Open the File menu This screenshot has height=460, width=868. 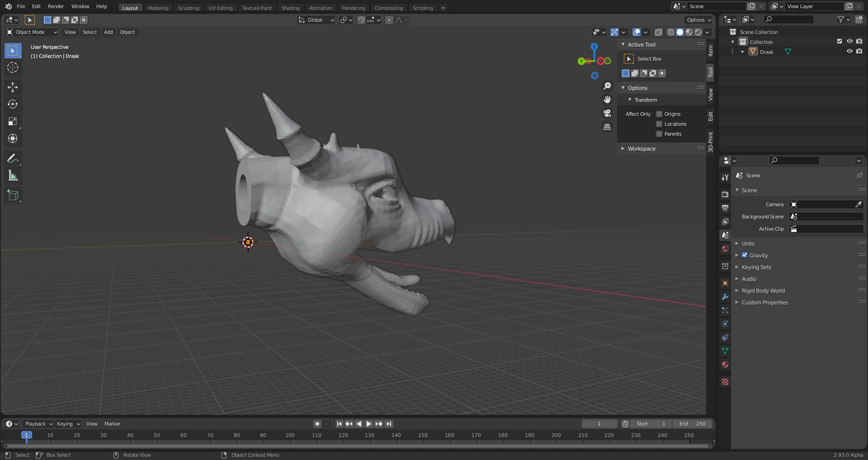tap(21, 6)
